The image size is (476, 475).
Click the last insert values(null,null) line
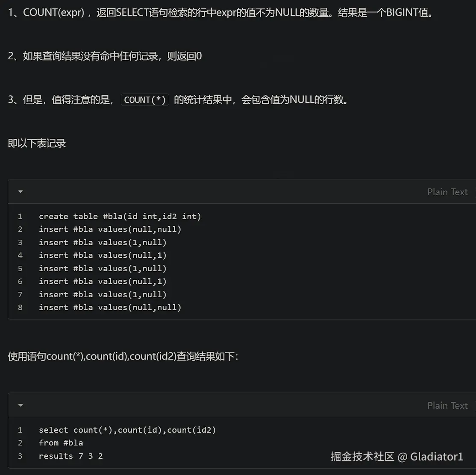coord(110,308)
